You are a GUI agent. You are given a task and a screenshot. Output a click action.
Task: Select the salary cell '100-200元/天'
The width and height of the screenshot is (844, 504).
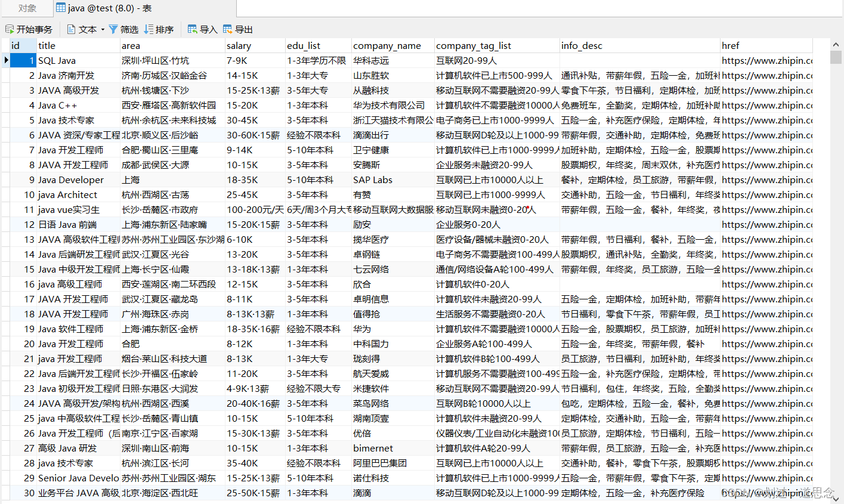(255, 209)
